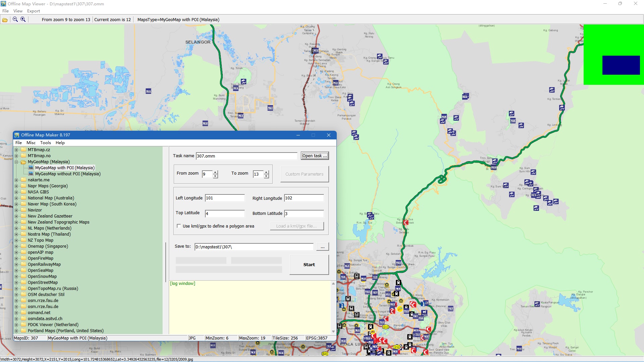Select Portland Maps tree item
The image size is (644, 362).
click(66, 330)
